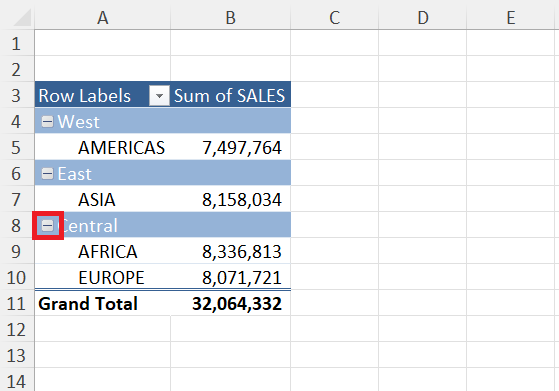Click the value 8,071,721
This screenshot has width=559, height=391.
tap(242, 278)
